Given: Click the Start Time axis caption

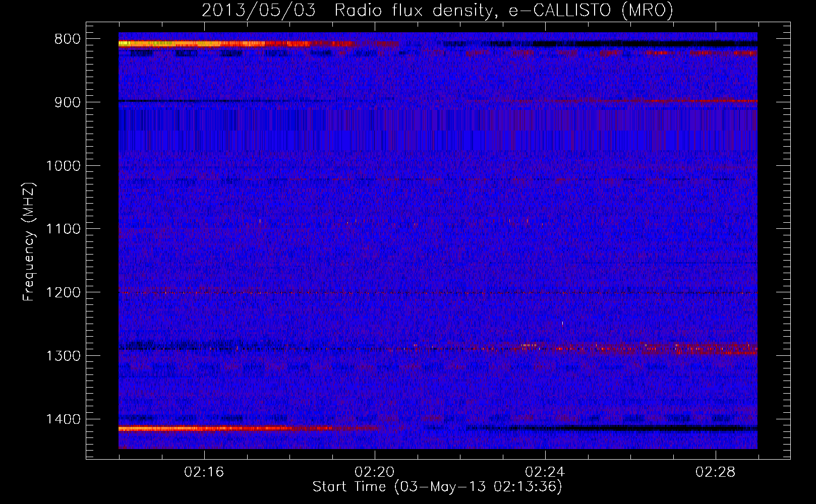Looking at the screenshot, I should [437, 487].
